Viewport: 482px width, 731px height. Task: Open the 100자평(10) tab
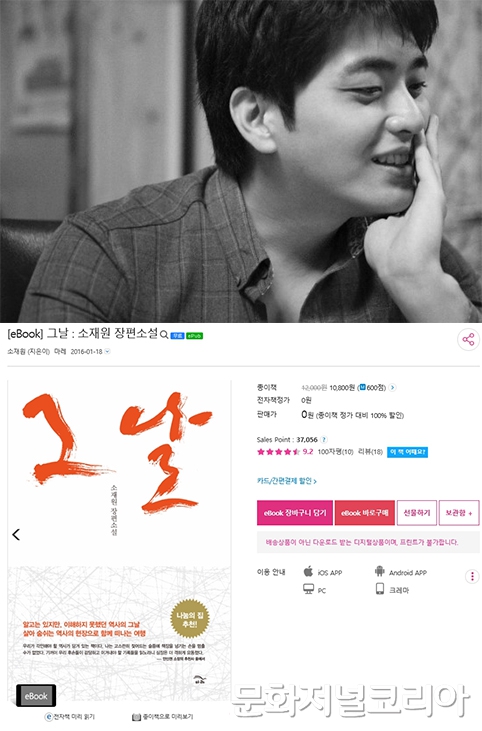[x=336, y=452]
